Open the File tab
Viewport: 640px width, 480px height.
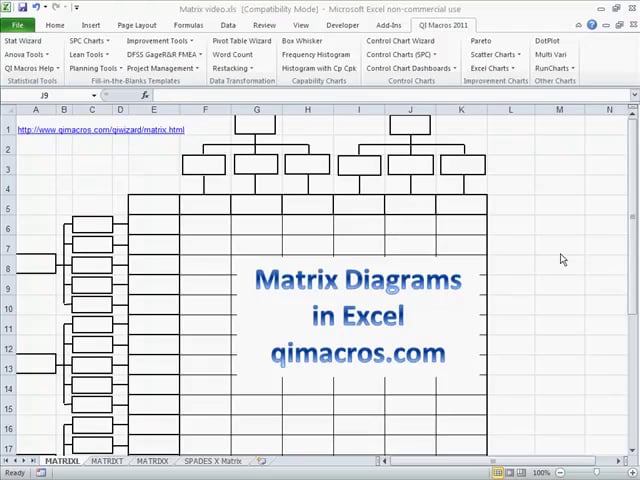pos(18,25)
